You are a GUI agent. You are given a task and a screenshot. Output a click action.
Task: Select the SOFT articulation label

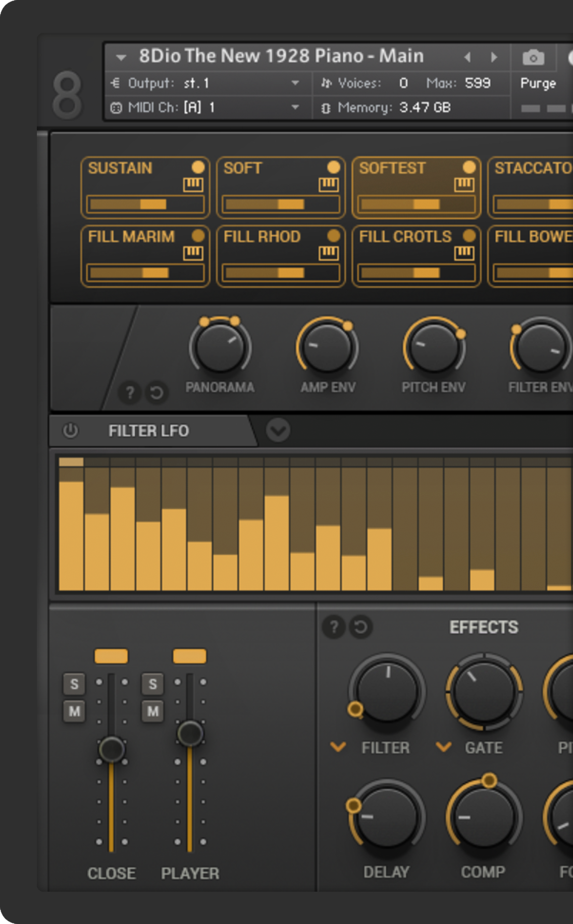(x=243, y=168)
